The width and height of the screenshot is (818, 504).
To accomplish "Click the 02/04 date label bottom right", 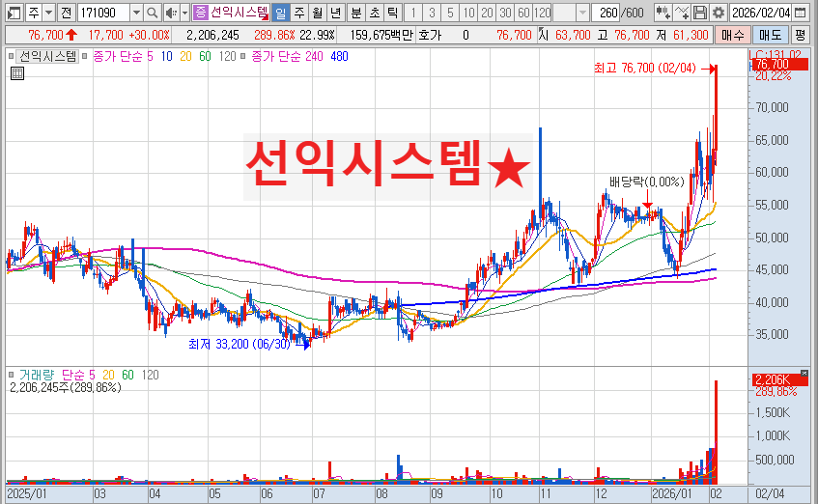I will pyautogui.click(x=770, y=493).
